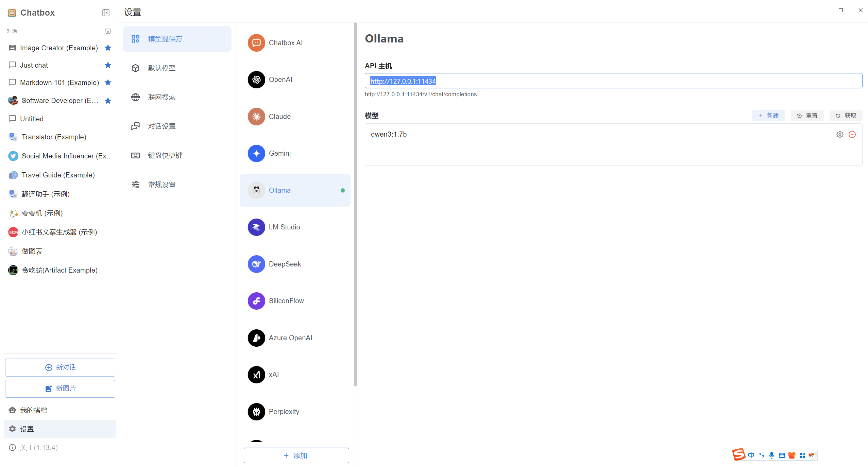Select the xAI provider icon
This screenshot has height=467, width=868.
pos(256,375)
